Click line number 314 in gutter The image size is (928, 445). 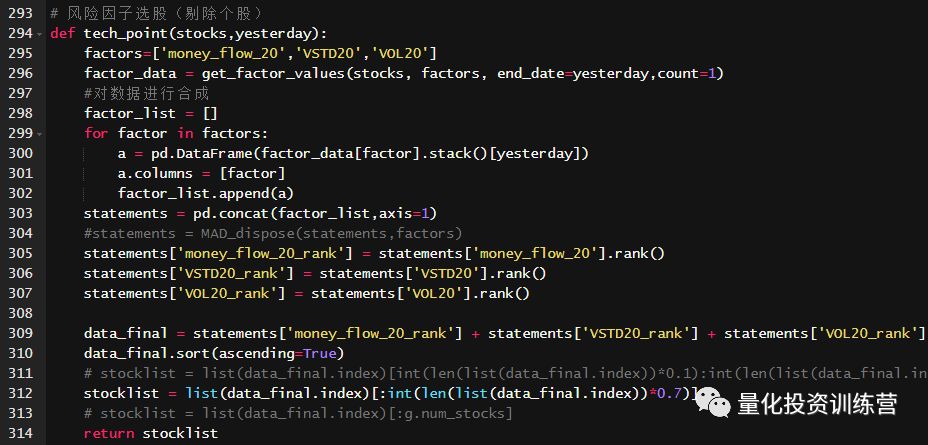[21, 433]
